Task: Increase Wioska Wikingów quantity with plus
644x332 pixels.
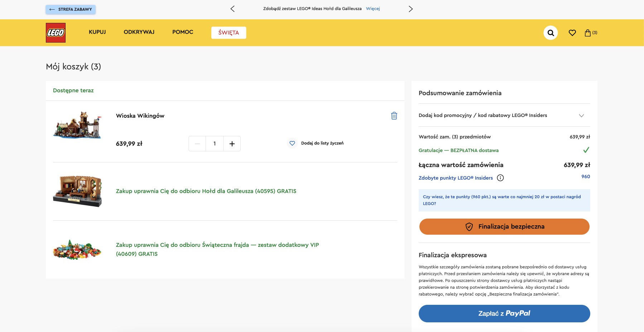Action: tap(232, 144)
